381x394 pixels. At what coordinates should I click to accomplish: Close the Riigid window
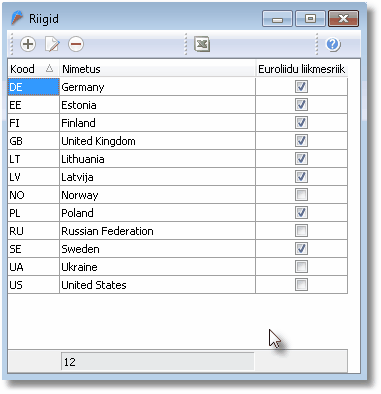(343, 18)
